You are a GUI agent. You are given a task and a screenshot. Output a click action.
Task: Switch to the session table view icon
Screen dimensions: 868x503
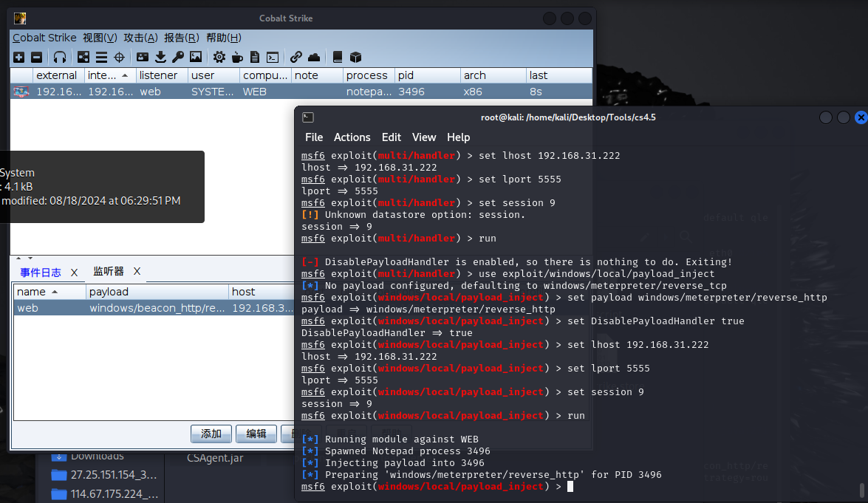(x=101, y=57)
